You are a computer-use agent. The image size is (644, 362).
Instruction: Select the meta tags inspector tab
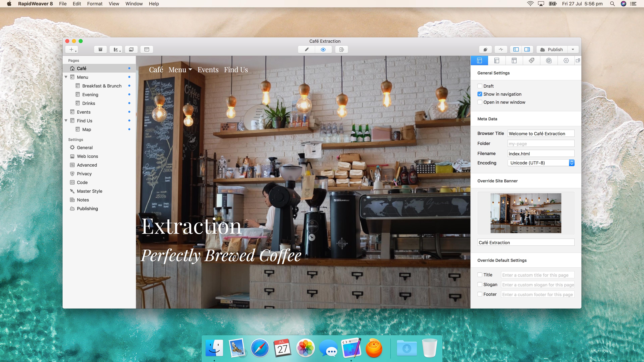(531, 61)
